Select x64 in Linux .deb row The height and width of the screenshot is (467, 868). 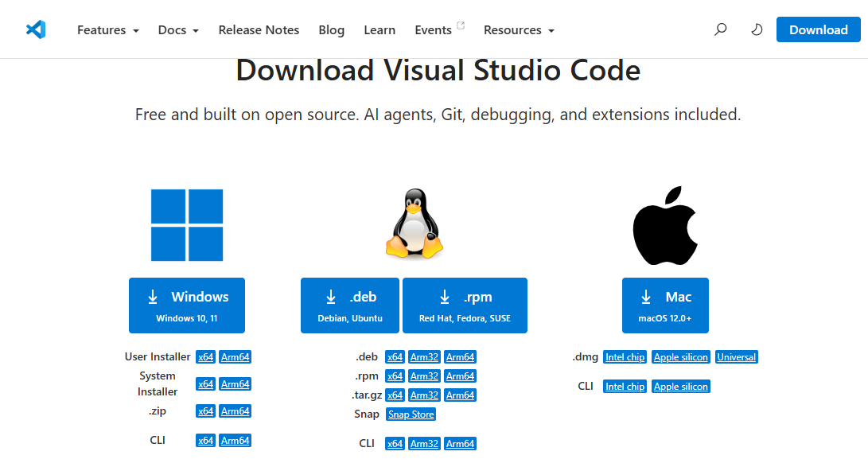(x=395, y=357)
